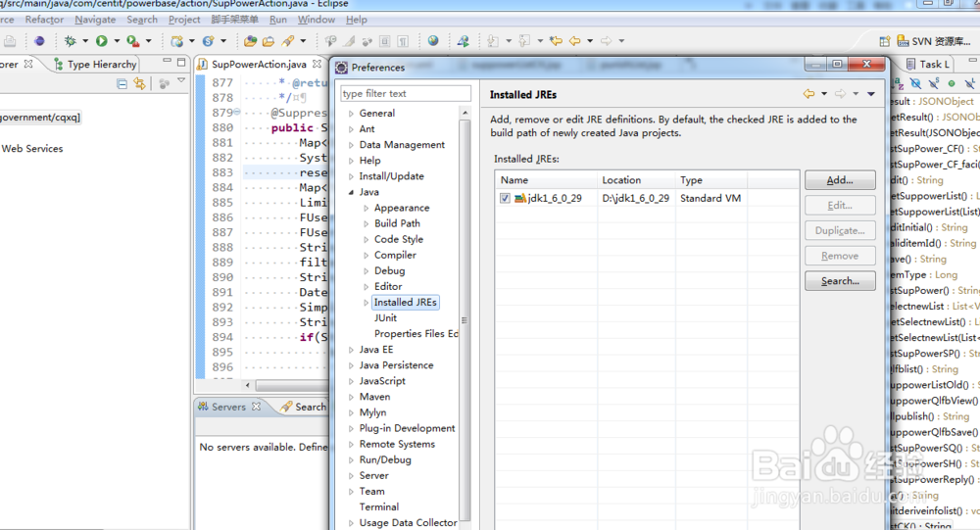
Task: Open the Window menu
Action: [x=317, y=20]
